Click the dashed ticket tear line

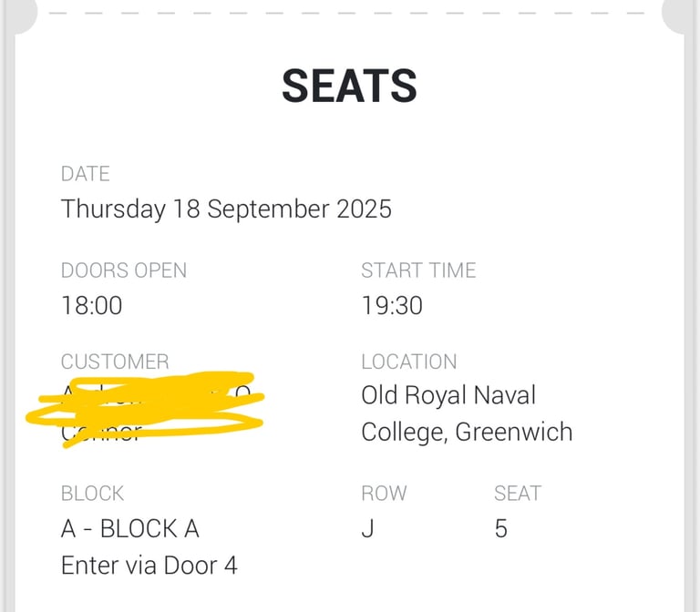click(346, 13)
